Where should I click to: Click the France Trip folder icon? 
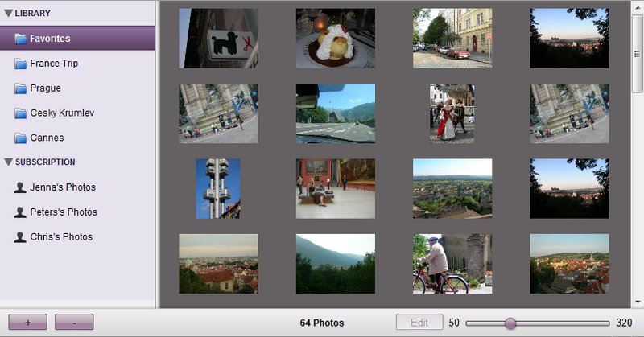point(21,64)
